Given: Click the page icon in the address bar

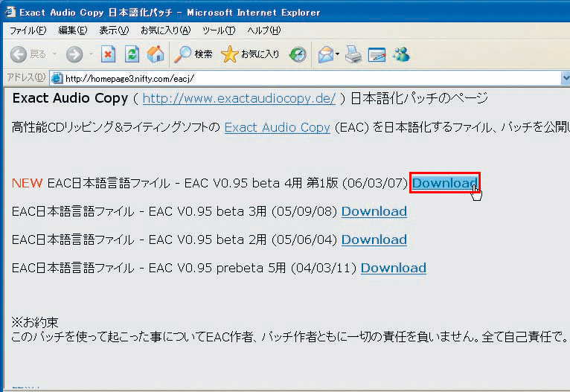Looking at the screenshot, I should tap(57, 78).
